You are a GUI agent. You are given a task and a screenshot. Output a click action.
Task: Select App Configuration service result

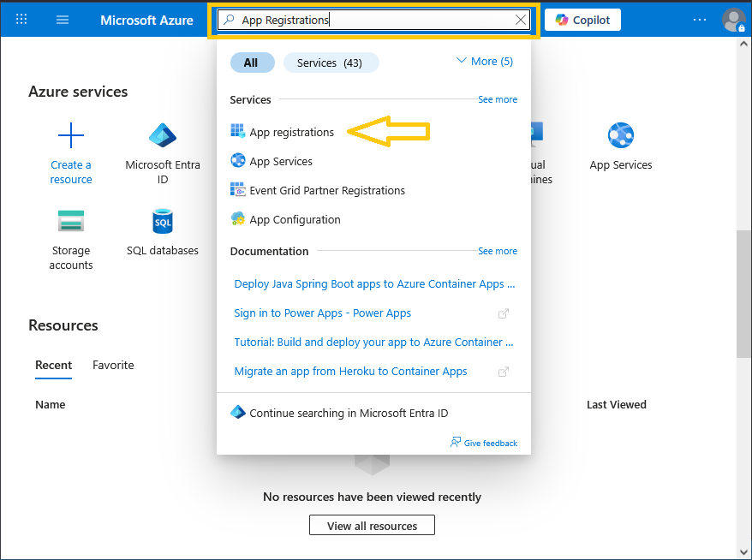(x=295, y=219)
